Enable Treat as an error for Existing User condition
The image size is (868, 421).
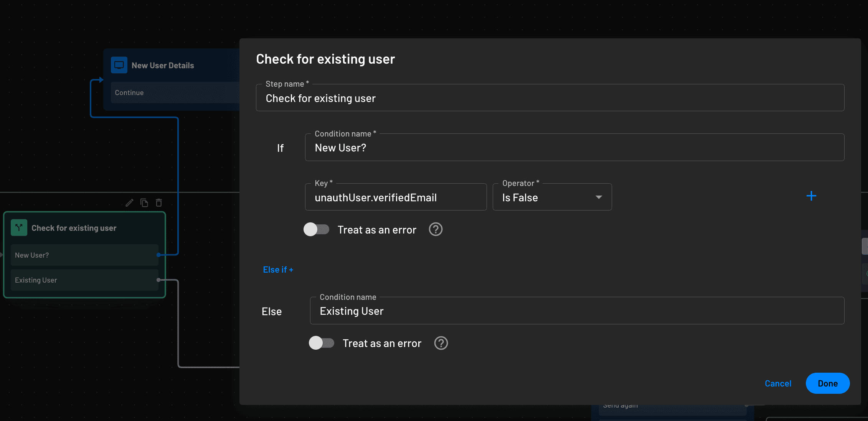[x=322, y=343]
